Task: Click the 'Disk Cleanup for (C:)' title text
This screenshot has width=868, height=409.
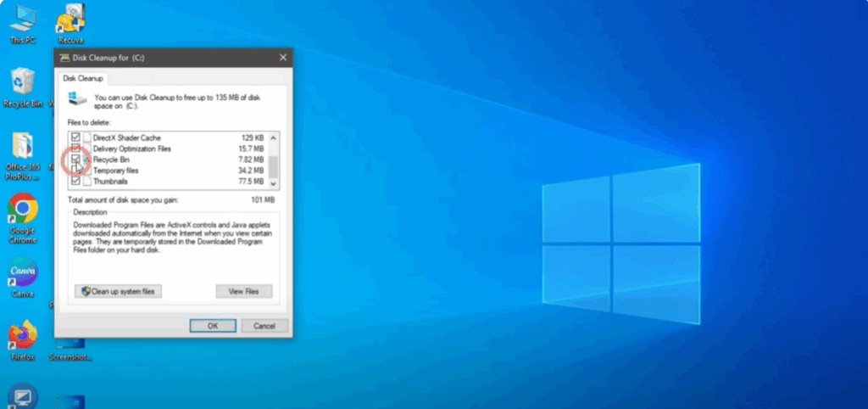Action: click(x=108, y=58)
